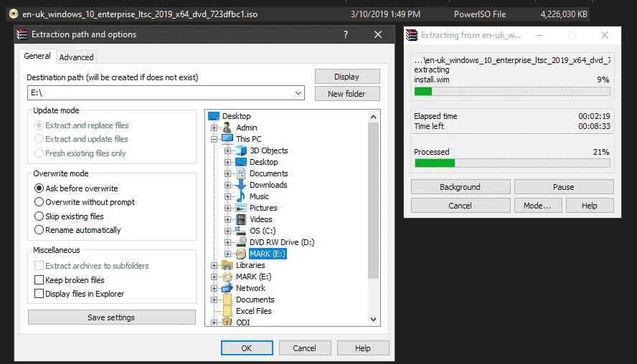This screenshot has width=637, height=364.
Task: Click the disc icon of the ISO file
Action: (x=14, y=14)
